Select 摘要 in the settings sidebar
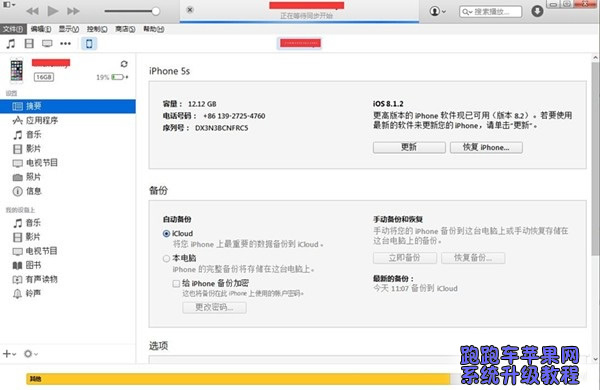 coord(68,106)
